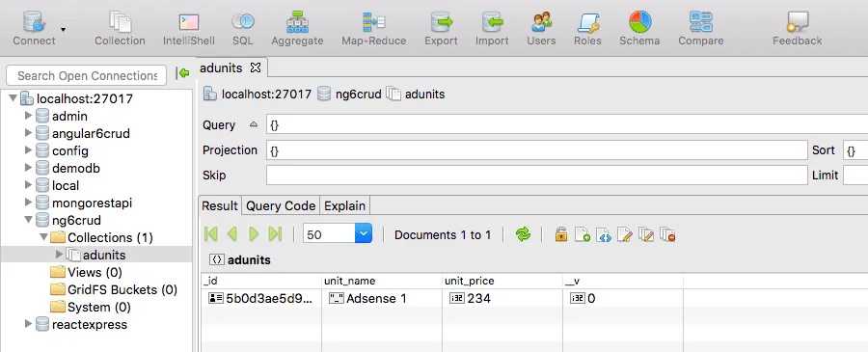Viewport: 868px width, 352px height.
Task: Select the Adsense 1 cell
Action: [381, 299]
